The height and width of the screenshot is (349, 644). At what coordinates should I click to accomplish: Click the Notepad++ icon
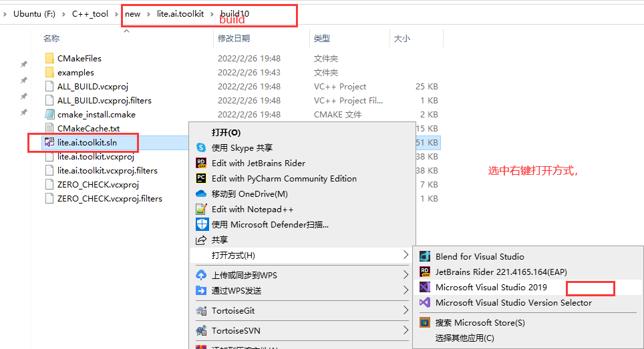click(x=201, y=209)
